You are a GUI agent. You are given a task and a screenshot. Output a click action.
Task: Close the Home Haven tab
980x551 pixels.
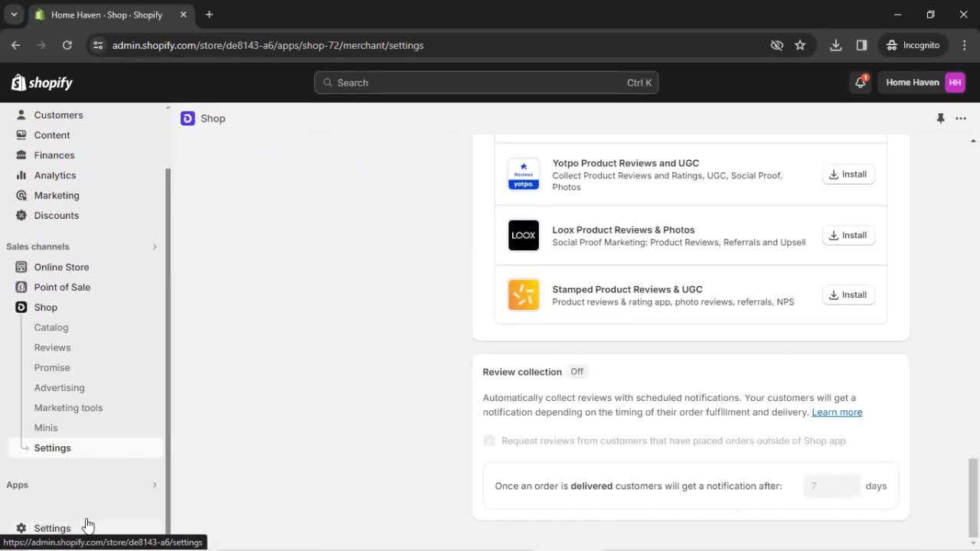point(183,15)
